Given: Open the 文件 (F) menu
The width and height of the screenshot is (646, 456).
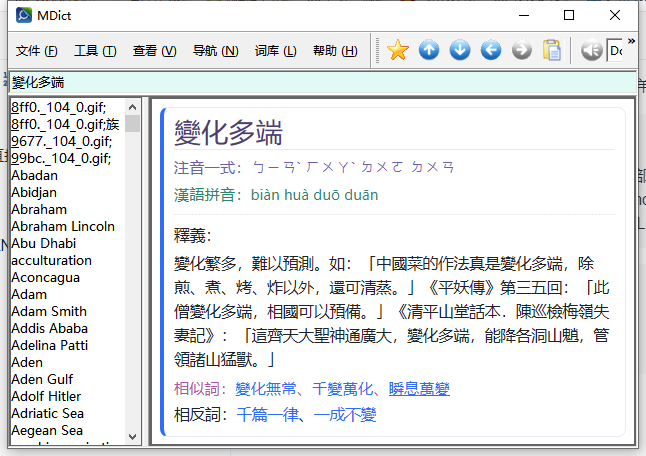Looking at the screenshot, I should (x=37, y=51).
